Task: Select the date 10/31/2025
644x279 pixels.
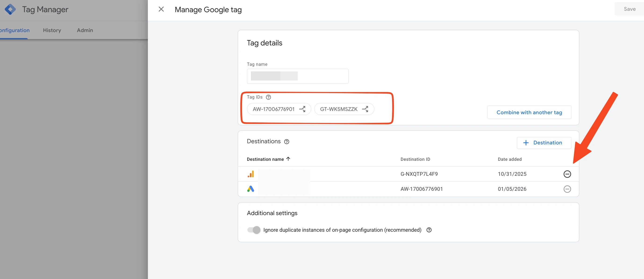Action: tap(512, 174)
